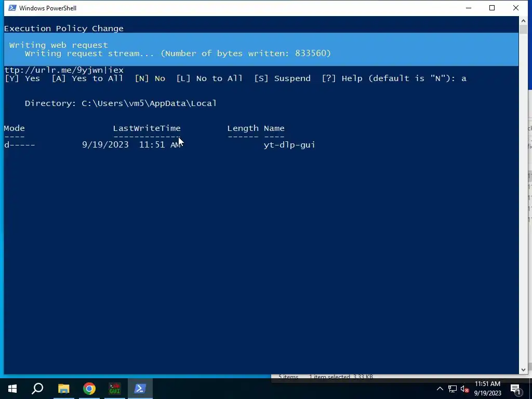Click the '[S] Suspend' option text
Screen dimensions: 532x399
point(283,78)
